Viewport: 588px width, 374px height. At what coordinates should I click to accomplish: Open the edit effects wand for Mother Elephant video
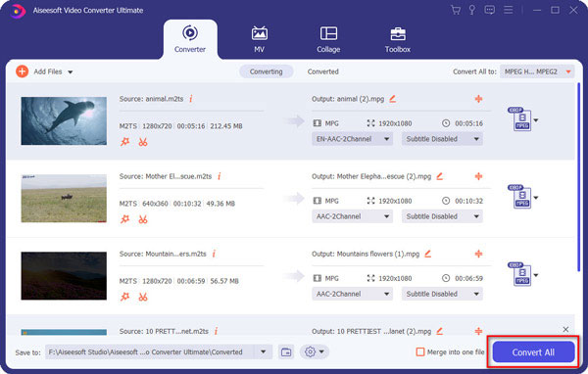point(124,219)
